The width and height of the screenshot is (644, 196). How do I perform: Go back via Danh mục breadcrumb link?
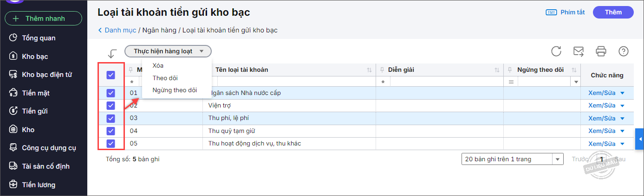pos(120,30)
